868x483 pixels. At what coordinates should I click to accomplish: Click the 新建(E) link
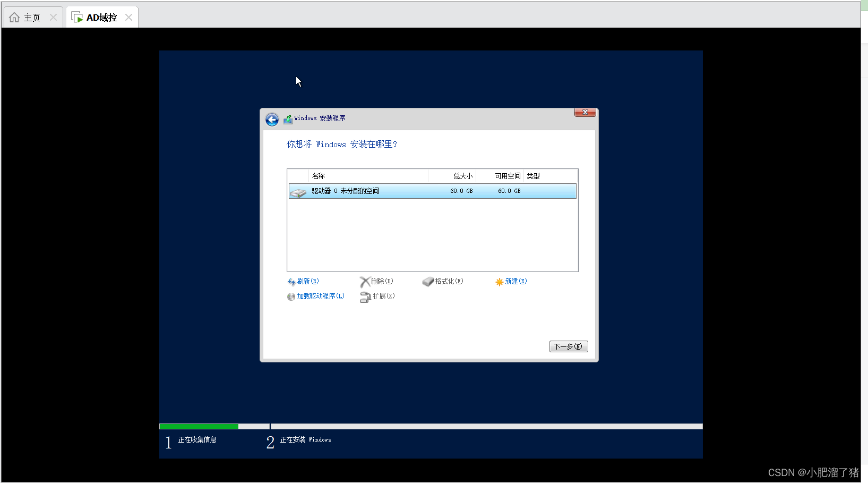[x=516, y=282]
